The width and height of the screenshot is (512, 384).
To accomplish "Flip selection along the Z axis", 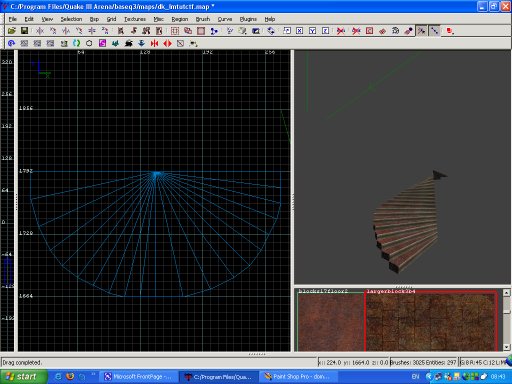I will [92, 31].
